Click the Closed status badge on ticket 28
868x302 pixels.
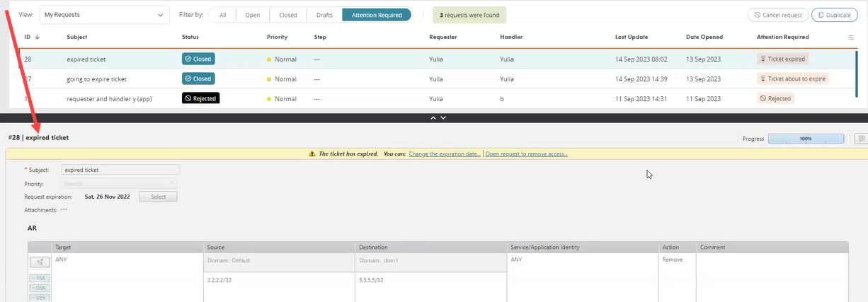click(x=198, y=59)
